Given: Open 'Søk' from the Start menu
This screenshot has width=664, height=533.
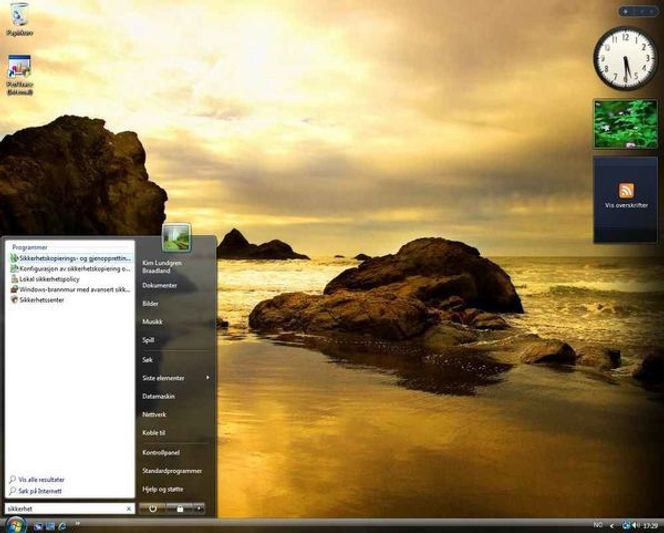Looking at the screenshot, I should (147, 360).
